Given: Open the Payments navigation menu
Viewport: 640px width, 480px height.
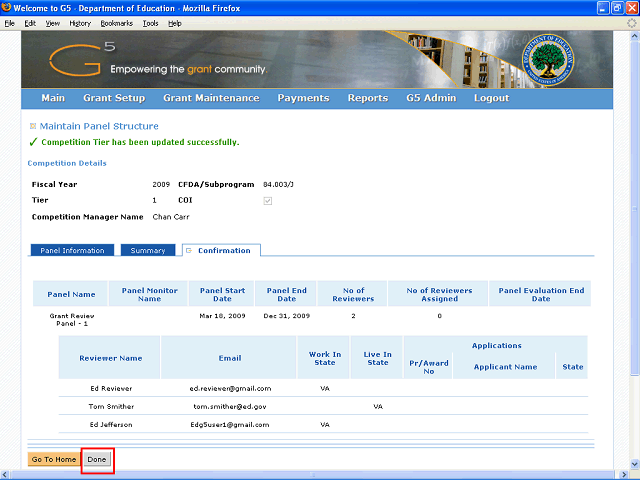Looking at the screenshot, I should tap(303, 98).
